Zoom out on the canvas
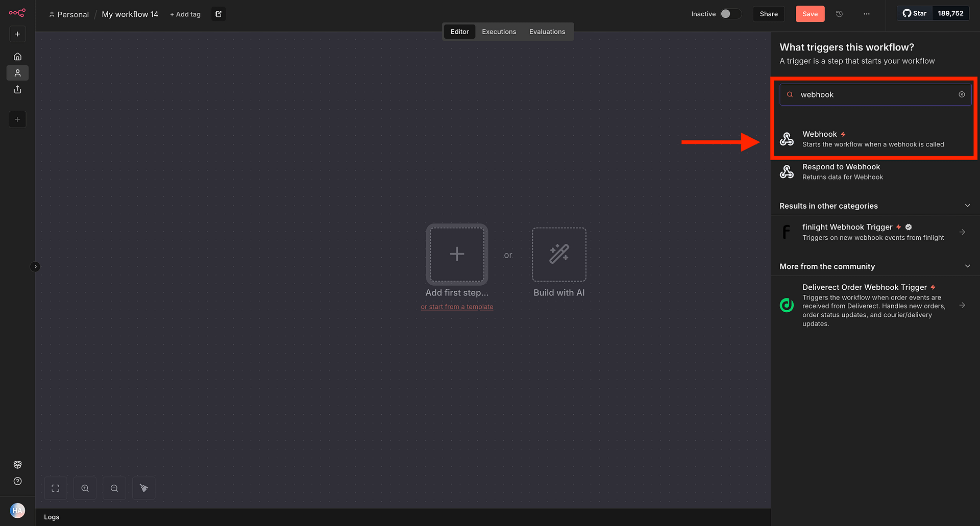Screen dimensions: 980x526 coord(114,488)
